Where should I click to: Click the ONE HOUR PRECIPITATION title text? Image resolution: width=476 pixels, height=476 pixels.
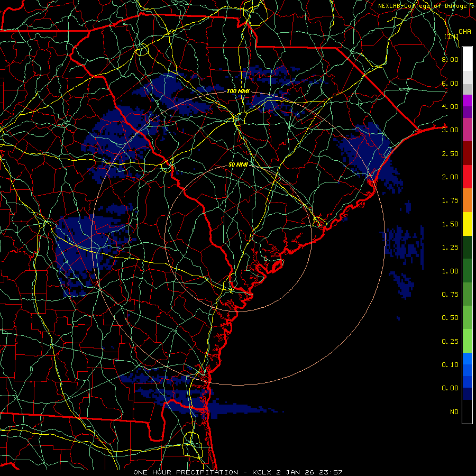point(186,472)
